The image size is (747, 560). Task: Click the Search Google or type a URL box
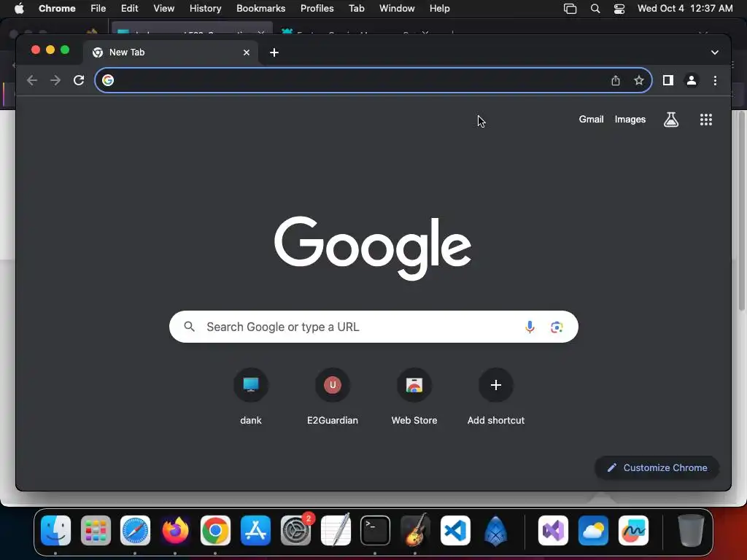[373, 327]
